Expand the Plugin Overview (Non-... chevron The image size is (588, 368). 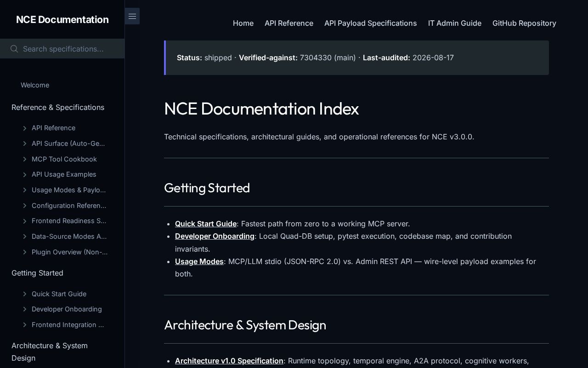(25, 252)
